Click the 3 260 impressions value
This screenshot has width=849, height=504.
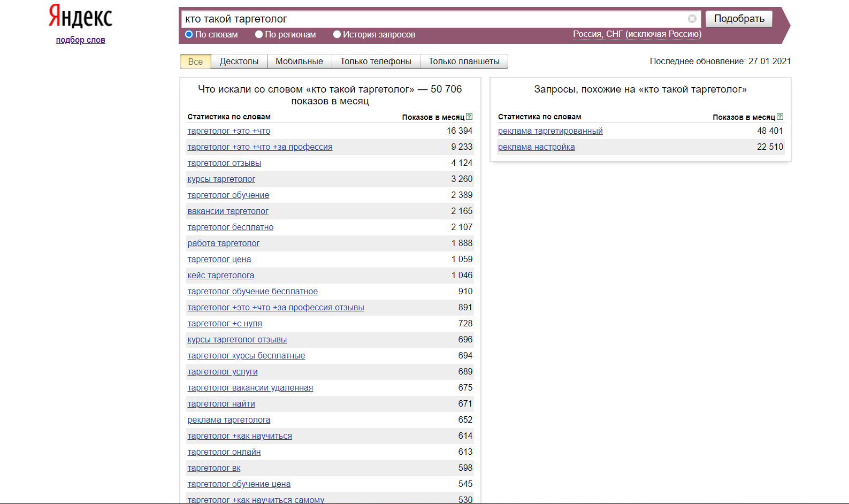[x=462, y=179]
